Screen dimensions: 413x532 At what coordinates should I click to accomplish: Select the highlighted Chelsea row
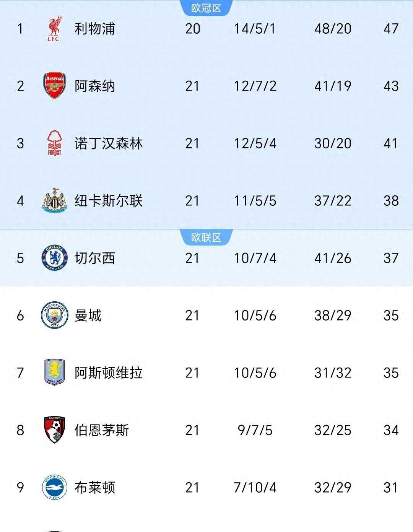click(206, 258)
